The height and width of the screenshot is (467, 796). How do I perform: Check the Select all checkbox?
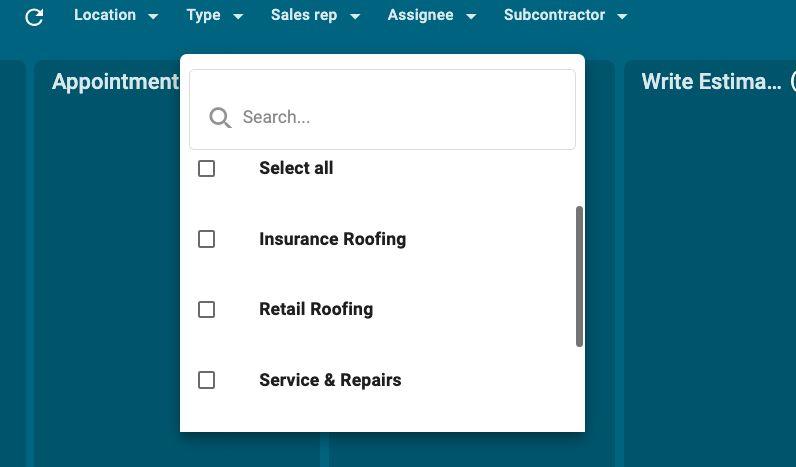[x=207, y=169]
